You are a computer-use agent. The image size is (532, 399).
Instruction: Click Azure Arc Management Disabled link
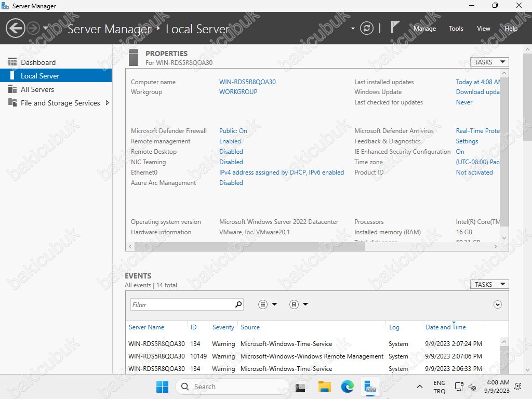[x=231, y=182]
